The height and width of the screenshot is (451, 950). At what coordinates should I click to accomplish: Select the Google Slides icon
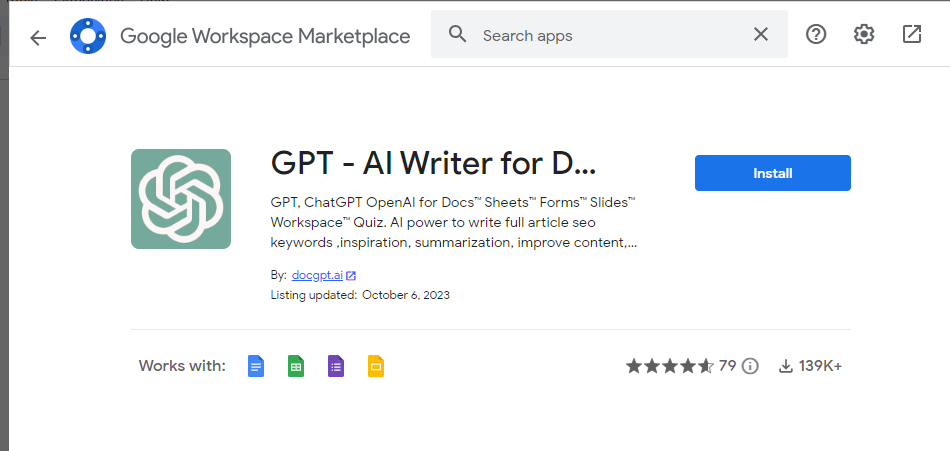[376, 366]
